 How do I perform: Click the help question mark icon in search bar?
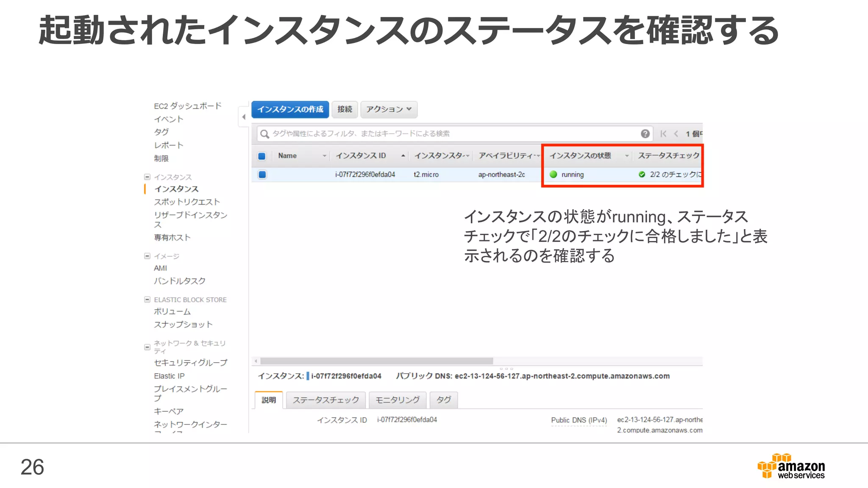pos(645,134)
